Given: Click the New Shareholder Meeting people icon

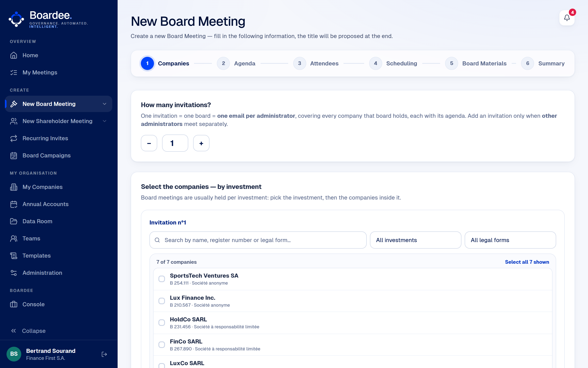Looking at the screenshot, I should click(x=14, y=121).
